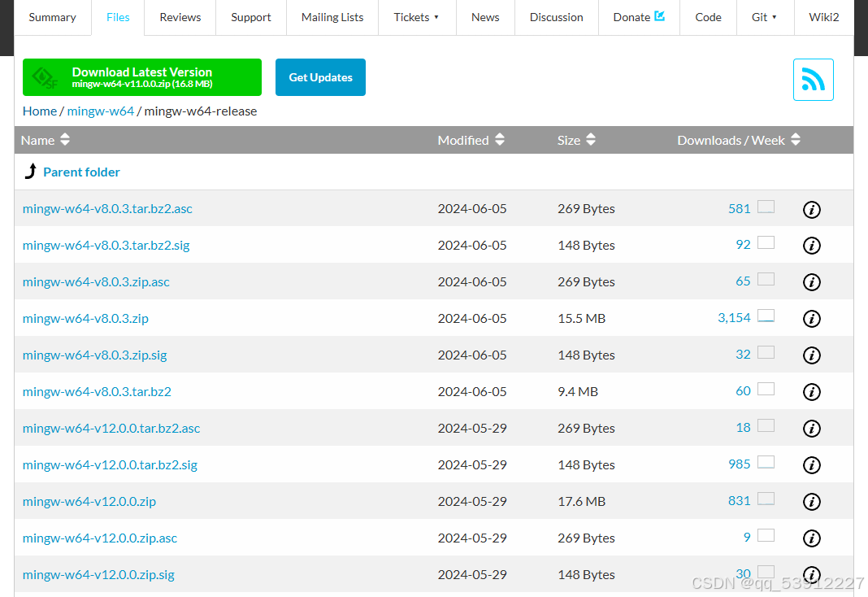This screenshot has height=597, width=868.
Task: View info for mingw-w64-v12.0.0.tar.bz2.asc
Action: coord(812,428)
